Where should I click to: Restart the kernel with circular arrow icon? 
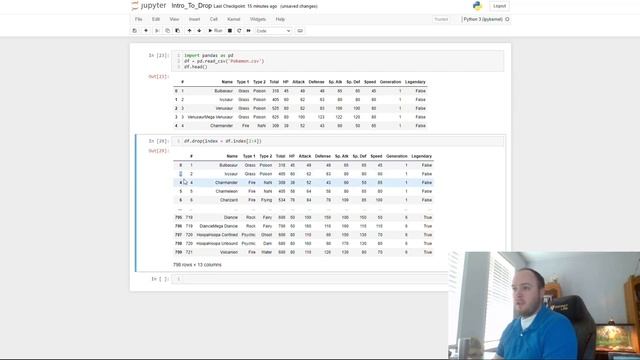click(239, 31)
